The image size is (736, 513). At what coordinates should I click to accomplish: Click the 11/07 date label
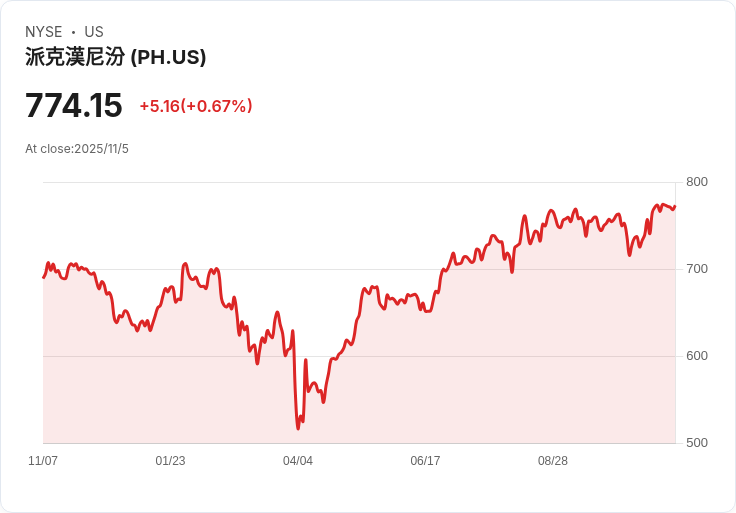43,461
